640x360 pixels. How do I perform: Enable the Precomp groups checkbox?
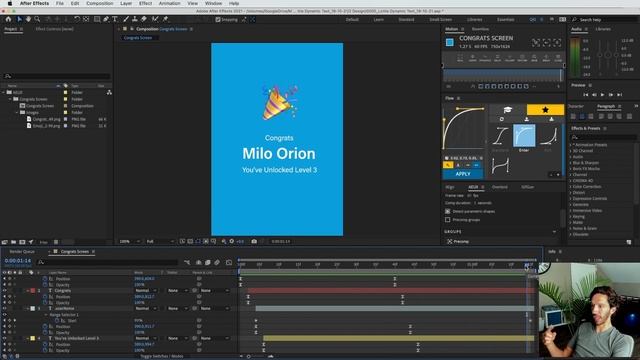[x=448, y=220]
